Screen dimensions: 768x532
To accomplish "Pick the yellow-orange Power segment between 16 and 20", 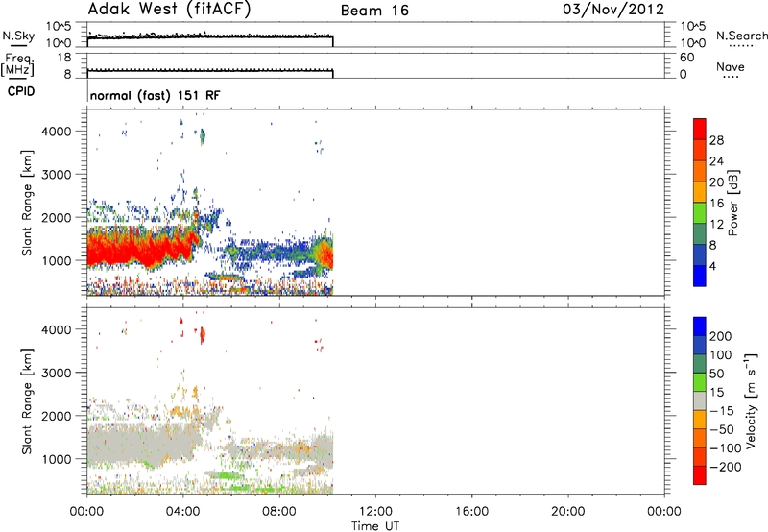I will [700, 191].
